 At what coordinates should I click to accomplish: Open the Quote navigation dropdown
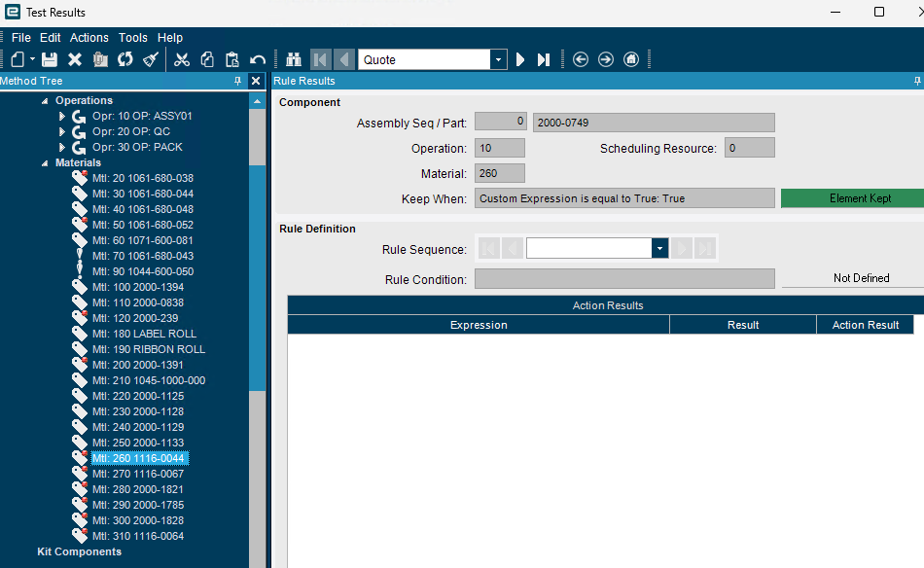(499, 59)
